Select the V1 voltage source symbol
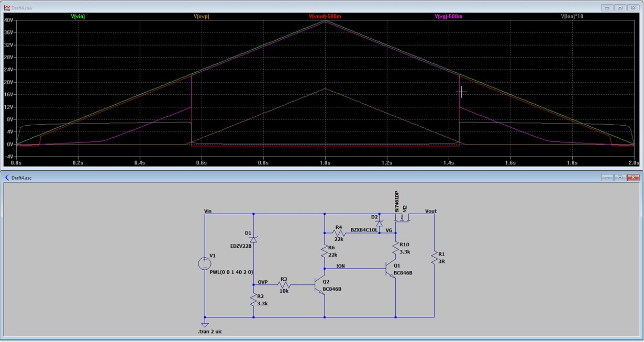The image size is (644, 342). (x=205, y=263)
